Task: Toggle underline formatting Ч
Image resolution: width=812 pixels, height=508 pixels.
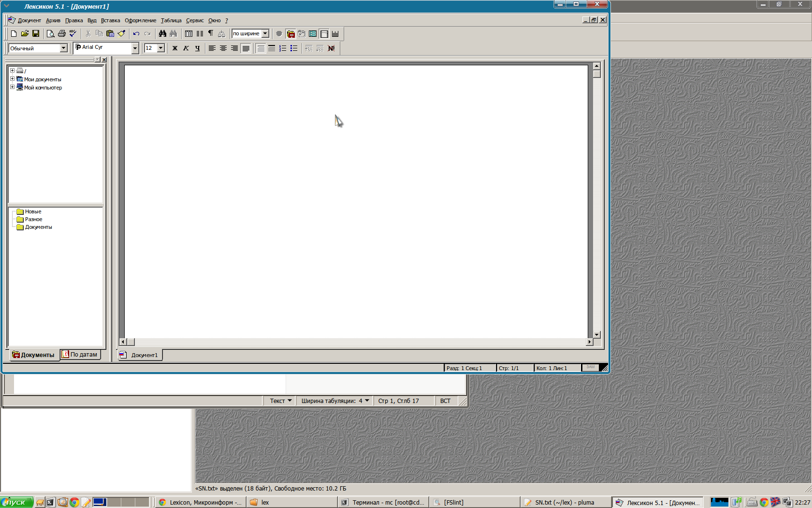Action: tap(197, 48)
